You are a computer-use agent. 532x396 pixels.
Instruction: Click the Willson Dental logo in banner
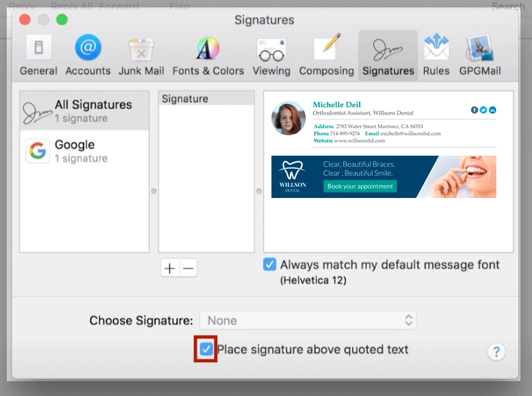pyautogui.click(x=292, y=176)
